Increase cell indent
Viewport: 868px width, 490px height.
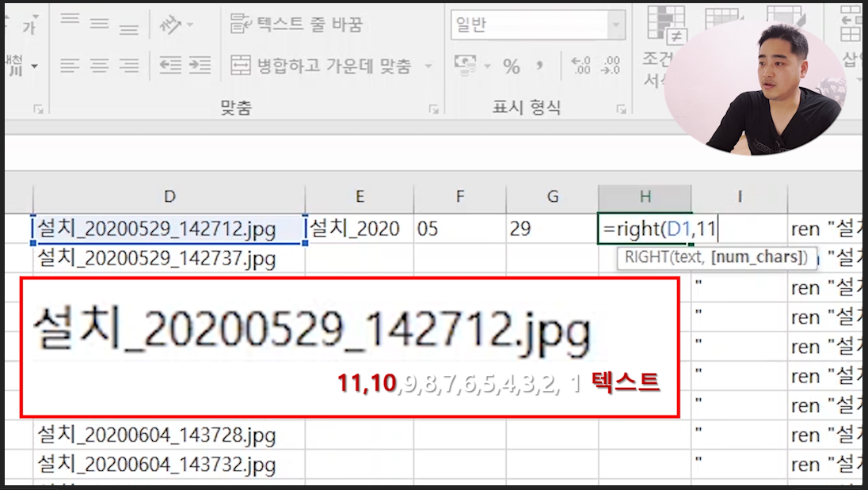(x=200, y=65)
